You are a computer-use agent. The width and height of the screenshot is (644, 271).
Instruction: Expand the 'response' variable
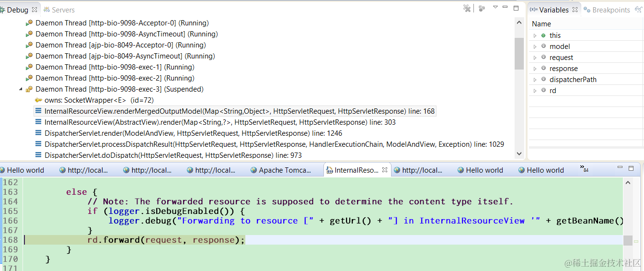(535, 69)
